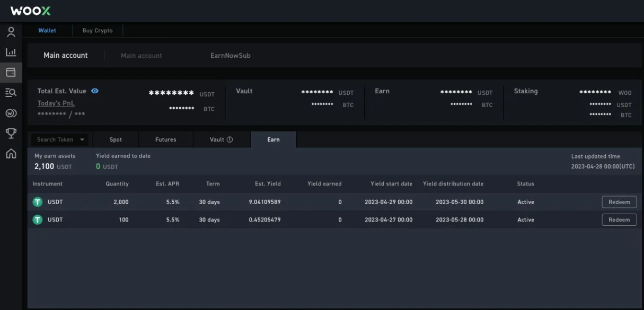Switch to the Futures tab
Viewport: 644px width, 310px height.
click(166, 140)
